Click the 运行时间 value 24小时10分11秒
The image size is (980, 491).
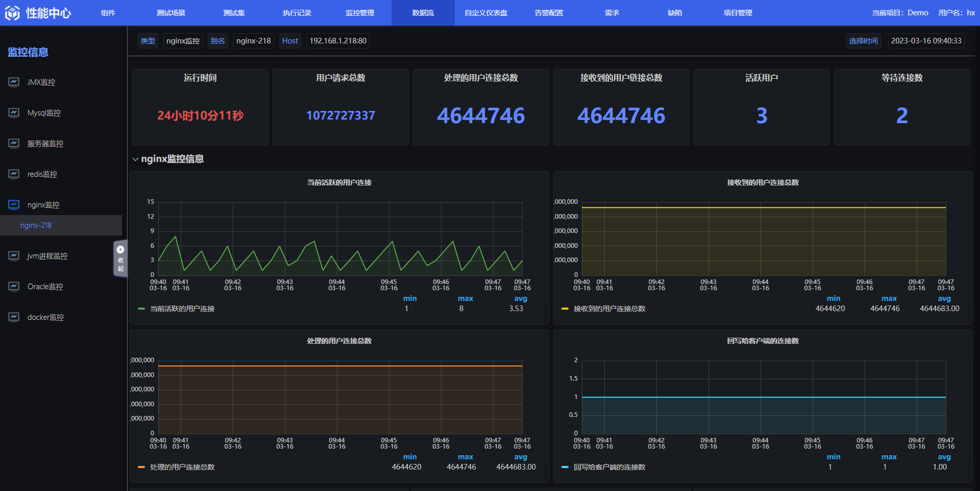(x=200, y=115)
